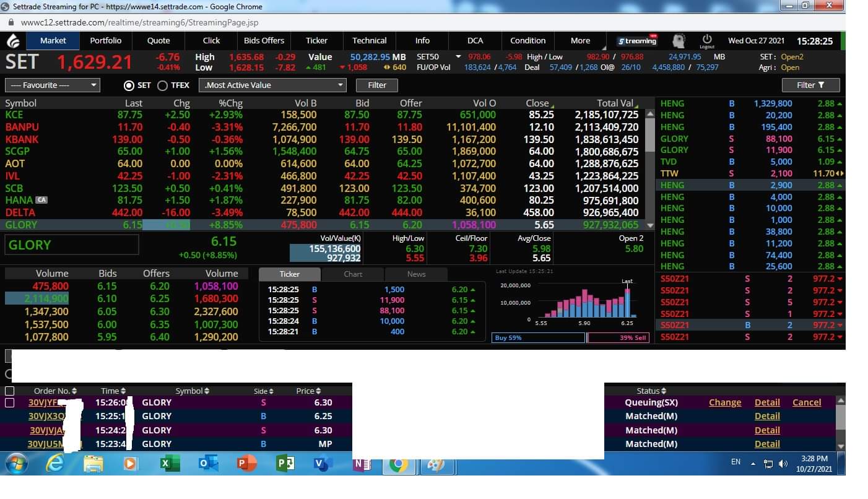Open Detail of the MP price order

click(767, 444)
